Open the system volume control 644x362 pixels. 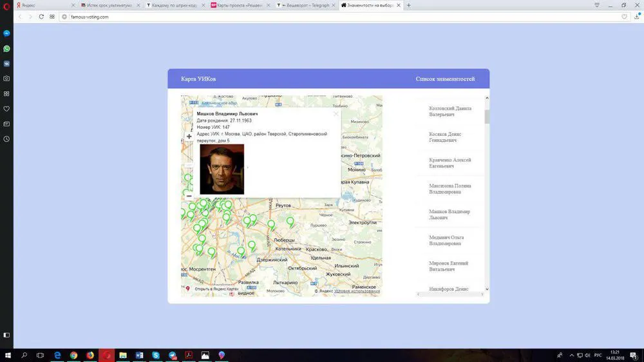[x=587, y=356]
